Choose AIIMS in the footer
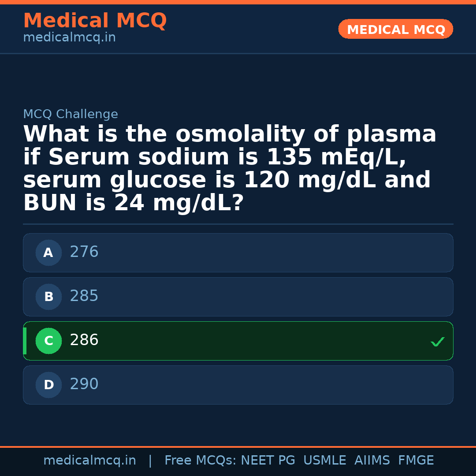The image size is (476, 476). click(372, 461)
